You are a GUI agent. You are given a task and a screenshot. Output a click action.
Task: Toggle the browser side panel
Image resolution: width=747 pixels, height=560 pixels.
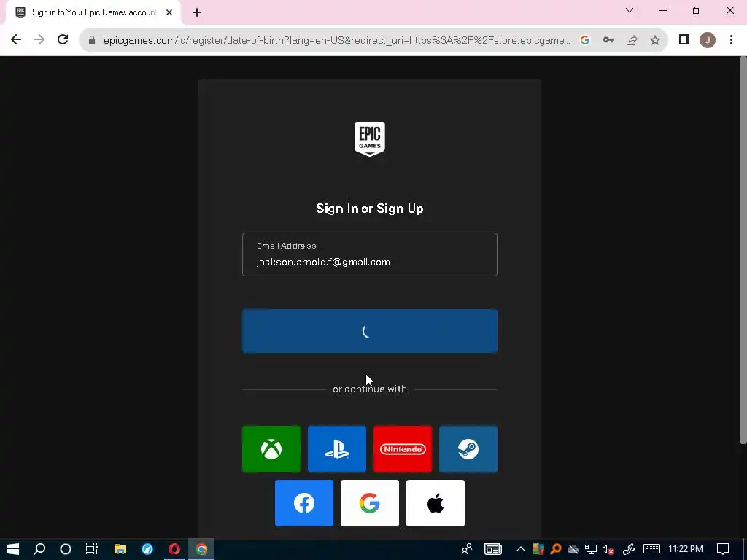click(x=684, y=40)
